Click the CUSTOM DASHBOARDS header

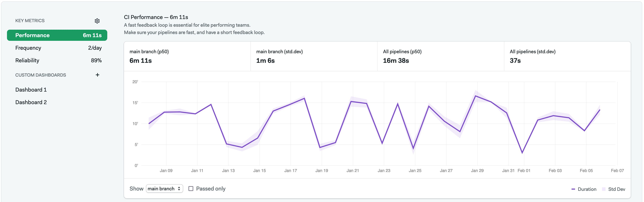click(41, 75)
